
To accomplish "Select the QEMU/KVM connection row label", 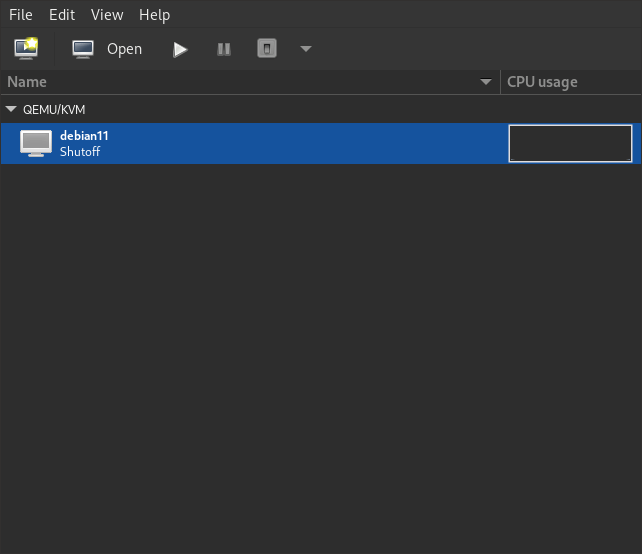I will click(x=54, y=109).
